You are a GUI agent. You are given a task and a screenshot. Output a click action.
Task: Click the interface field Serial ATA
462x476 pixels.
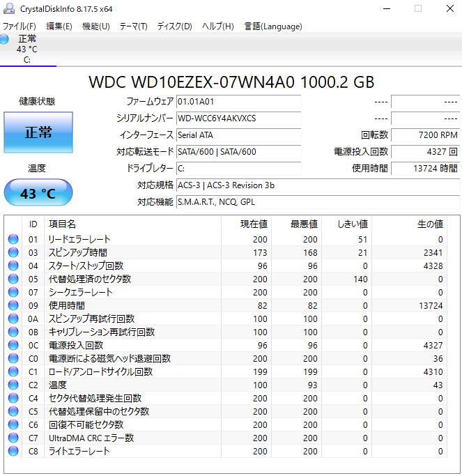coord(238,135)
